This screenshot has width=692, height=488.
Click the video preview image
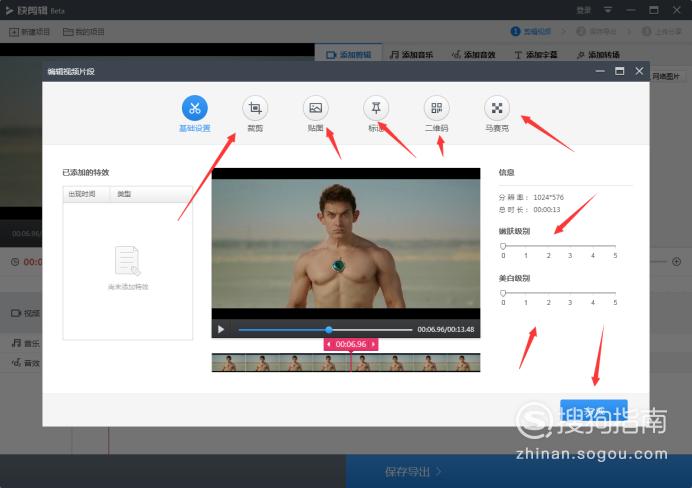point(346,243)
